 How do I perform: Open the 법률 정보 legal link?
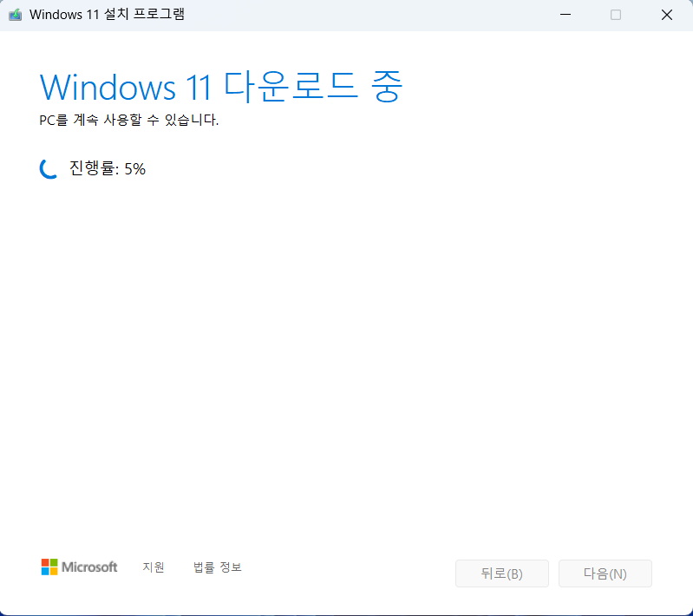(218, 567)
